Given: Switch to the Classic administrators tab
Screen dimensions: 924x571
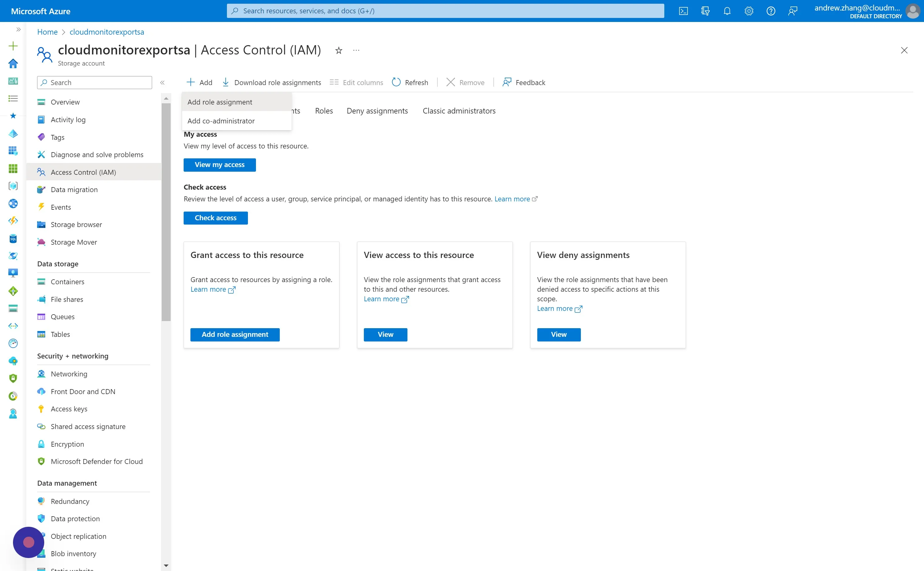Looking at the screenshot, I should click(x=459, y=111).
